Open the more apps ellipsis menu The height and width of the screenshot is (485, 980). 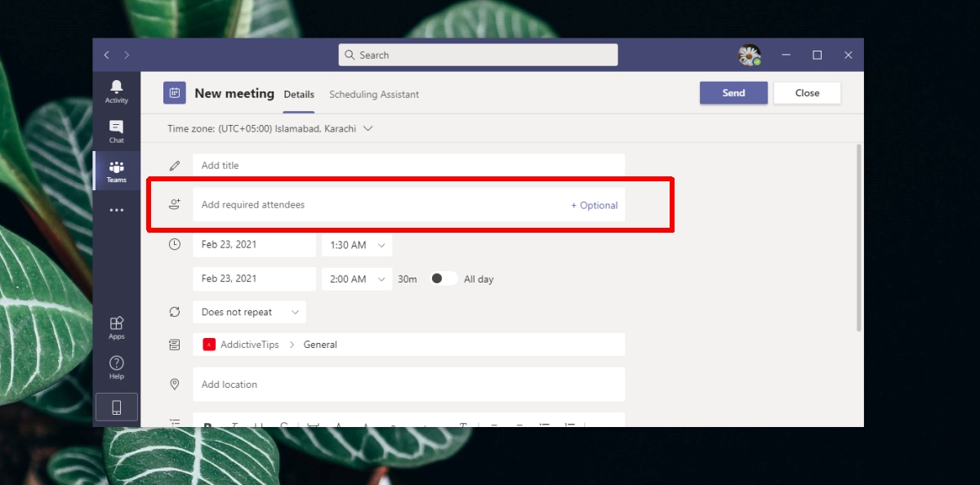pos(117,210)
